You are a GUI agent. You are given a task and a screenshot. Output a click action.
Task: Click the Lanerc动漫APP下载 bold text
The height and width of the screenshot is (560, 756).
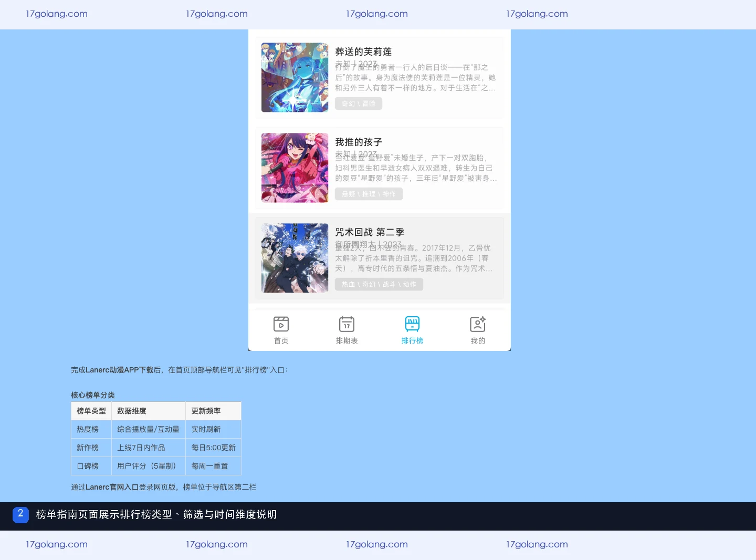120,370
